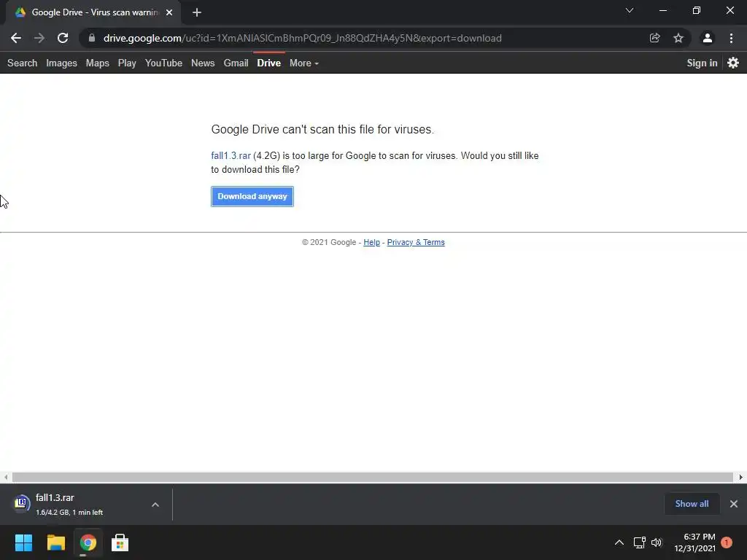Close the downloads shelf
Screen dimensions: 747x560
pos(734,504)
